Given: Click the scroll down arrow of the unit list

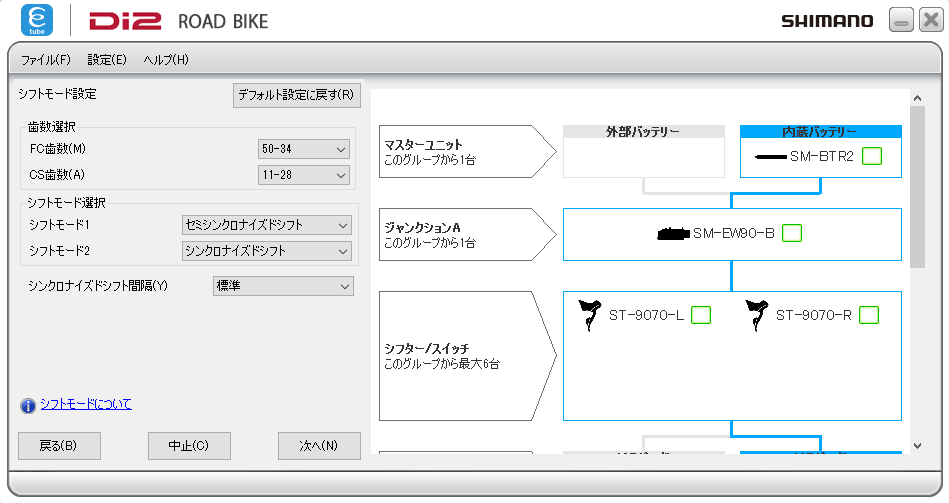Looking at the screenshot, I should 918,446.
